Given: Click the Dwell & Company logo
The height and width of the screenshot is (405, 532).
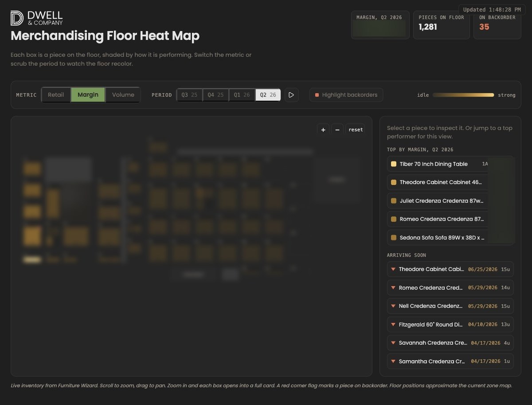Looking at the screenshot, I should [x=37, y=18].
